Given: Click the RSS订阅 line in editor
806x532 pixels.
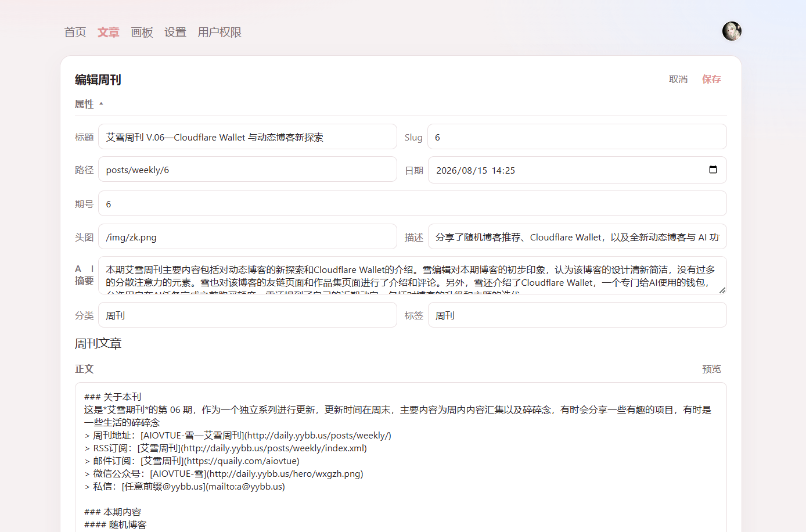Looking at the screenshot, I should (x=226, y=448).
